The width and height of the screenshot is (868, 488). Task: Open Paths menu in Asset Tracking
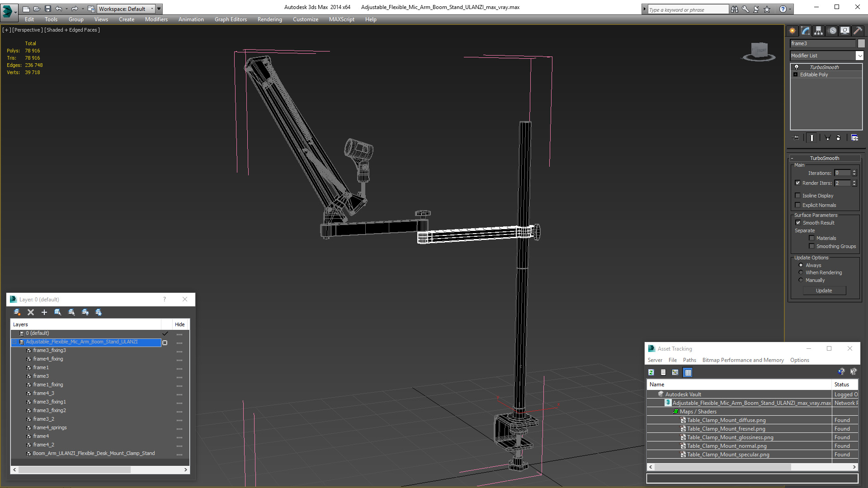pos(689,360)
